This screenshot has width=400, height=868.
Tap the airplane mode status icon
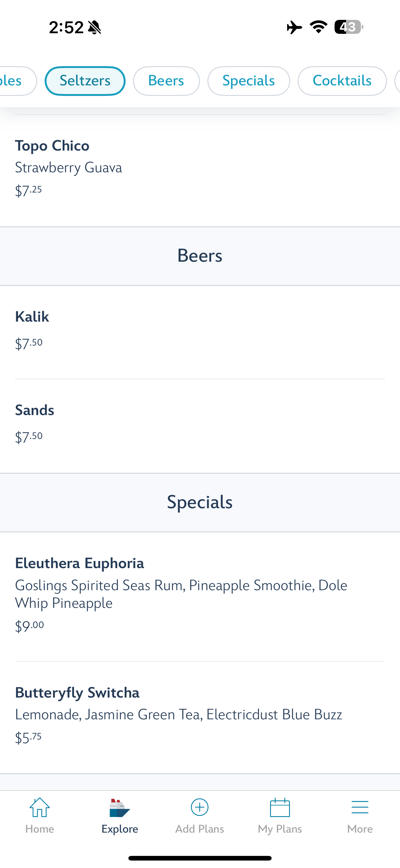[294, 27]
